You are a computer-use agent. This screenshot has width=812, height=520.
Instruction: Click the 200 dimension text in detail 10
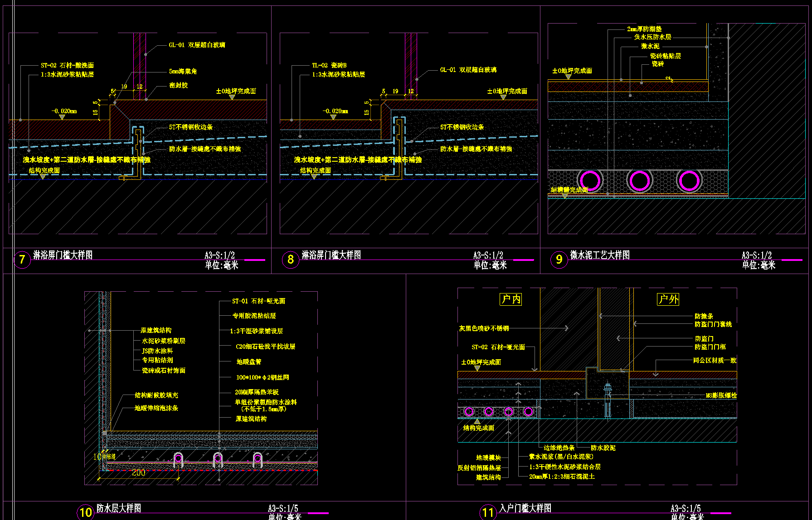(138, 472)
